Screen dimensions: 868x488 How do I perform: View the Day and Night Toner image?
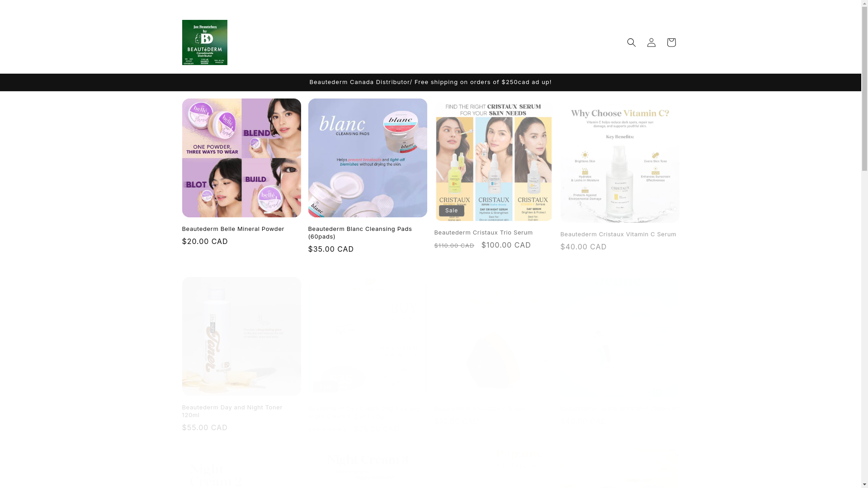tap(241, 336)
